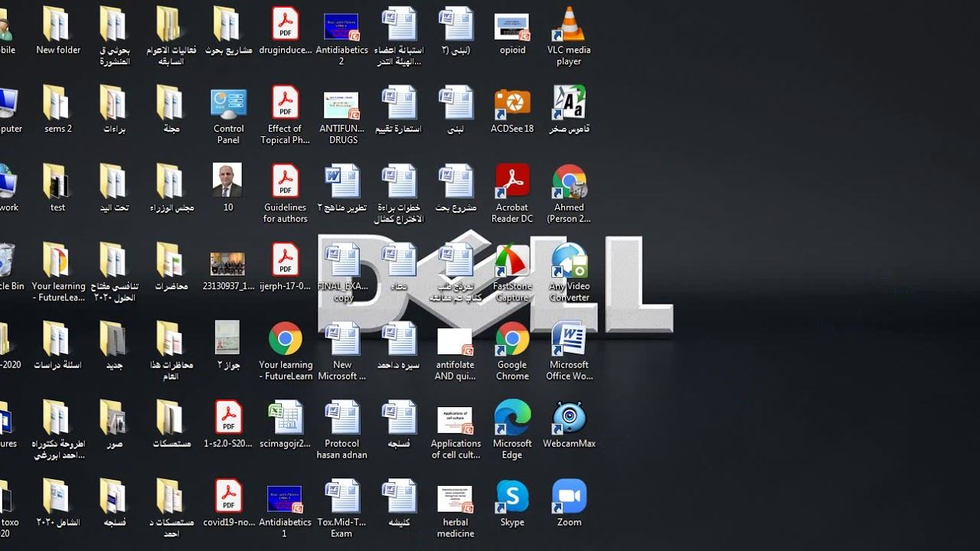Open the Control Panel icon
The height and width of the screenshot is (551, 980).
click(228, 115)
